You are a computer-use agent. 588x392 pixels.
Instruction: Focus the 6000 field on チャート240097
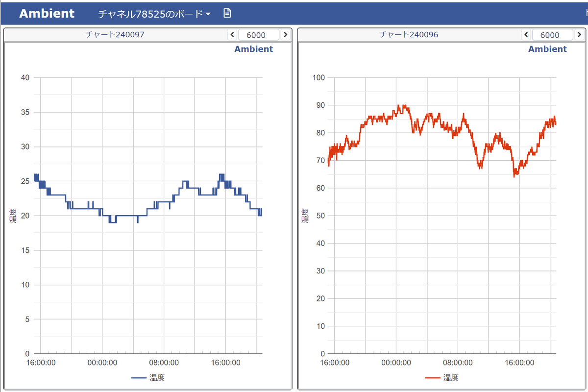coord(258,35)
